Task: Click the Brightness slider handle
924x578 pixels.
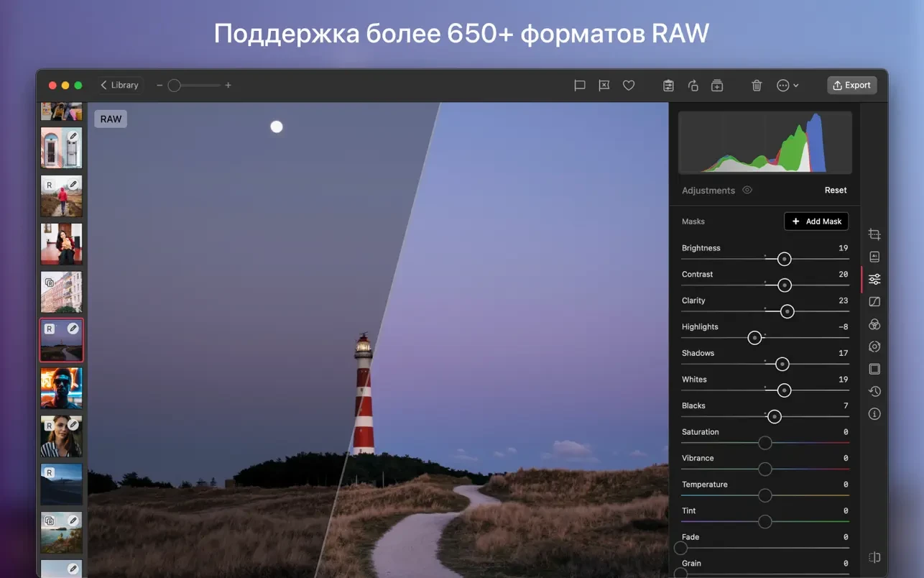Action: pyautogui.click(x=785, y=259)
